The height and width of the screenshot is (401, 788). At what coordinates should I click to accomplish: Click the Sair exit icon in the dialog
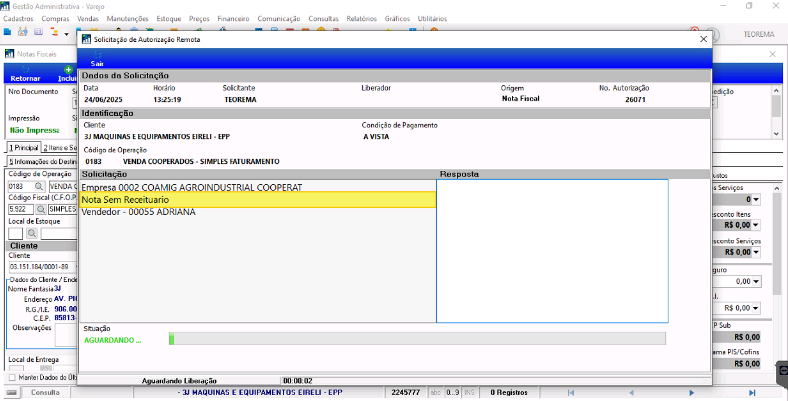pos(97,55)
